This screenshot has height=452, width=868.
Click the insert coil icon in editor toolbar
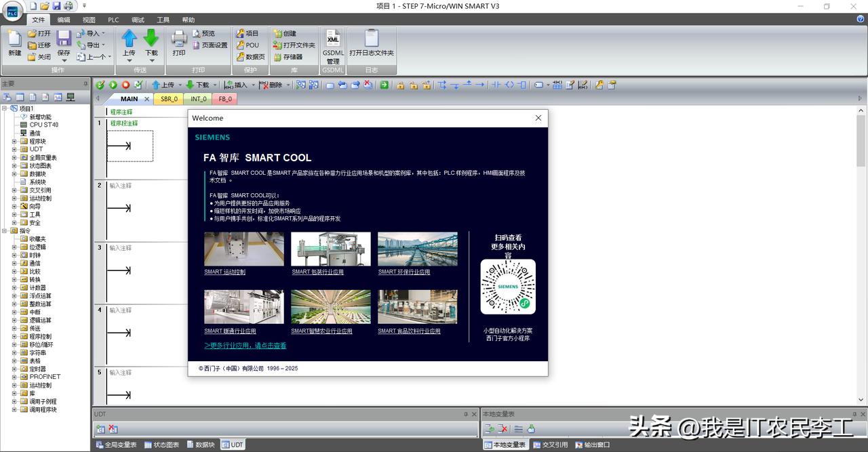point(509,85)
